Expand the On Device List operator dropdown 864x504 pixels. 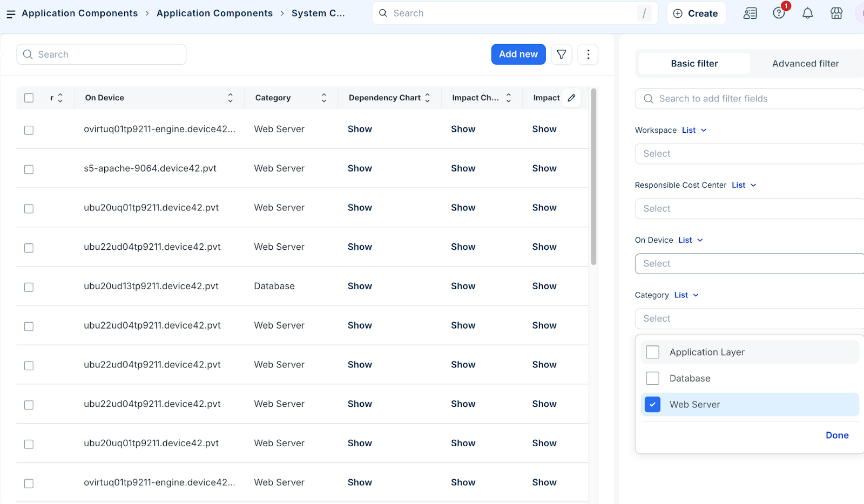point(691,240)
